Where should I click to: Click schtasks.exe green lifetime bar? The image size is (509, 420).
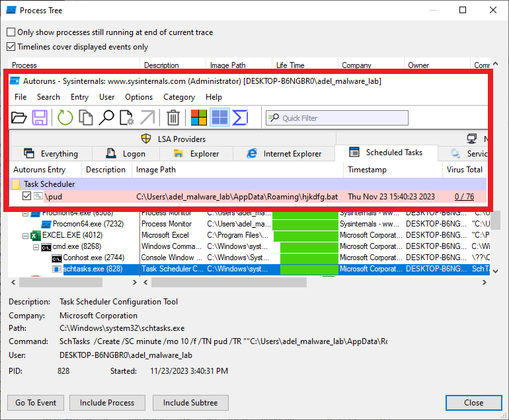[x=309, y=269]
